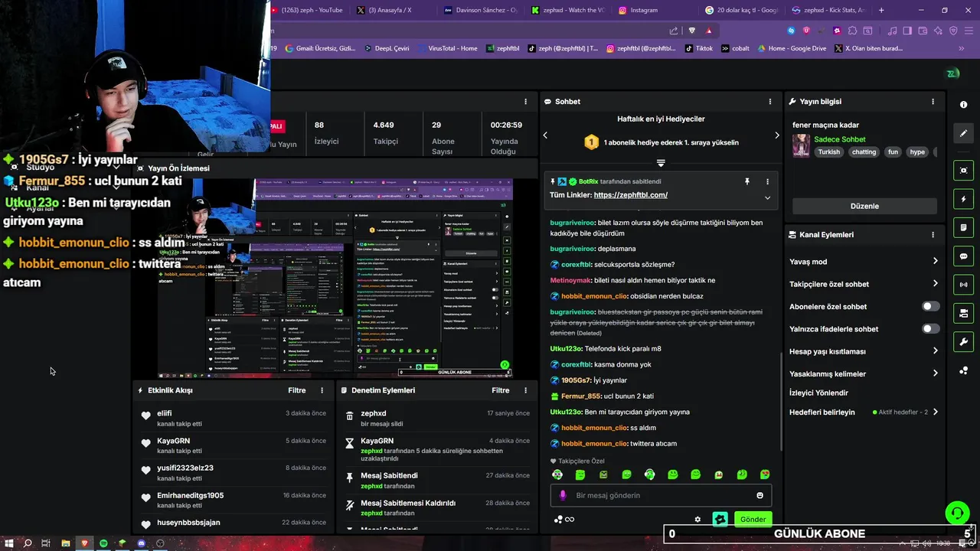Open DeepL Çeviri bookmark
The image size is (980, 551).
387,48
